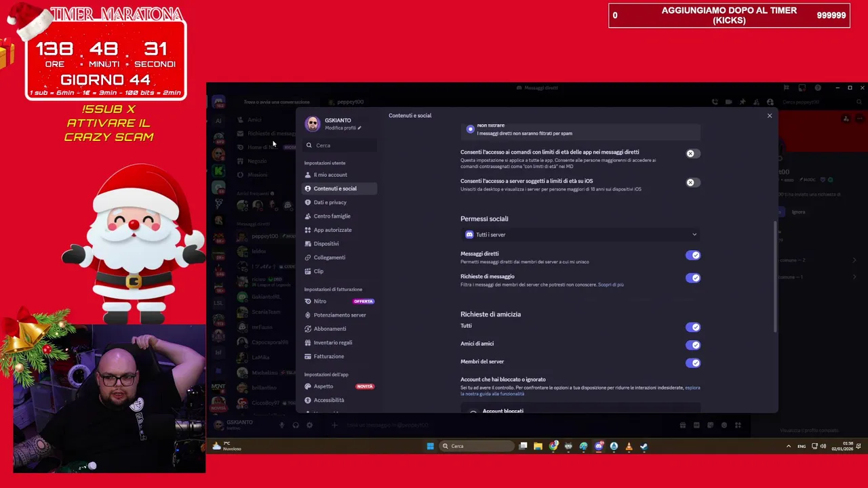Open Aspetto settings menu item
The image size is (868, 488).
[x=339, y=386]
